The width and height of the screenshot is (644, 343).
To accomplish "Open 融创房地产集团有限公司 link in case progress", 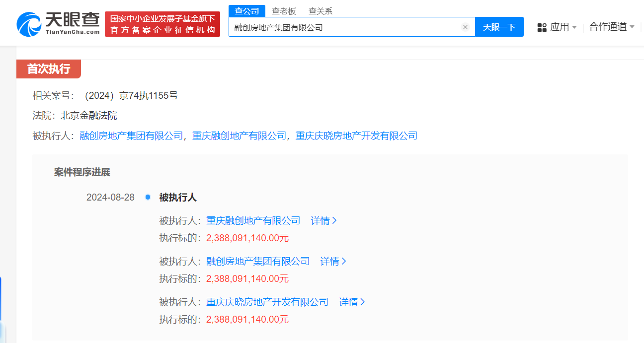I will (258, 261).
